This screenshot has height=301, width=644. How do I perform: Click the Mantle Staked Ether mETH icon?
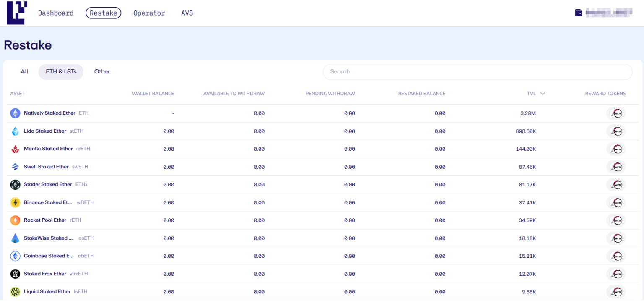click(x=15, y=149)
